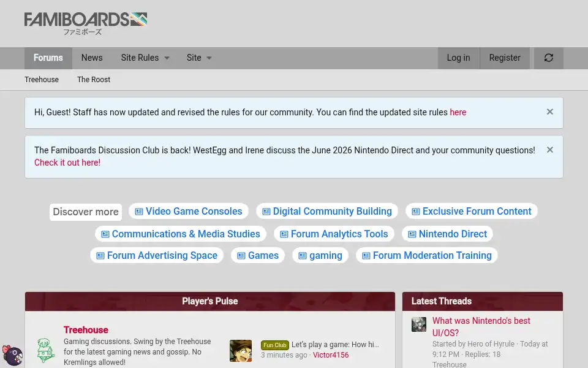
Task: Click 'Started by Hero of Hyrule' text
Action: click(473, 344)
